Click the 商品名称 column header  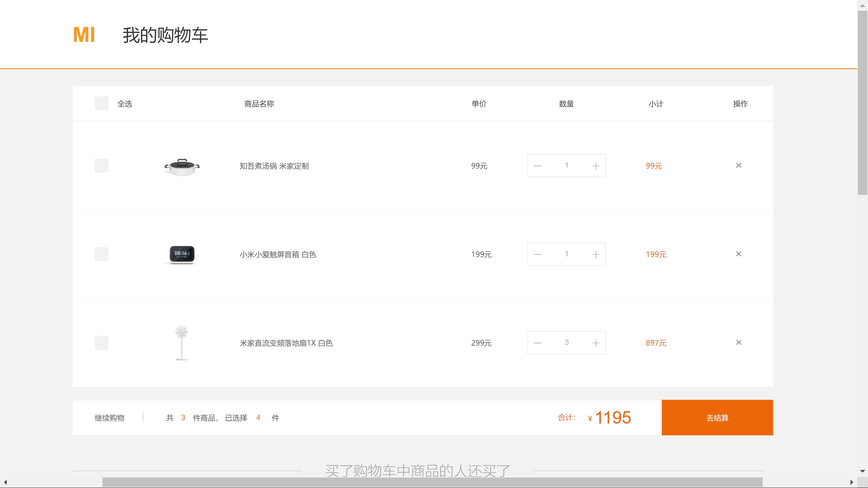click(259, 104)
